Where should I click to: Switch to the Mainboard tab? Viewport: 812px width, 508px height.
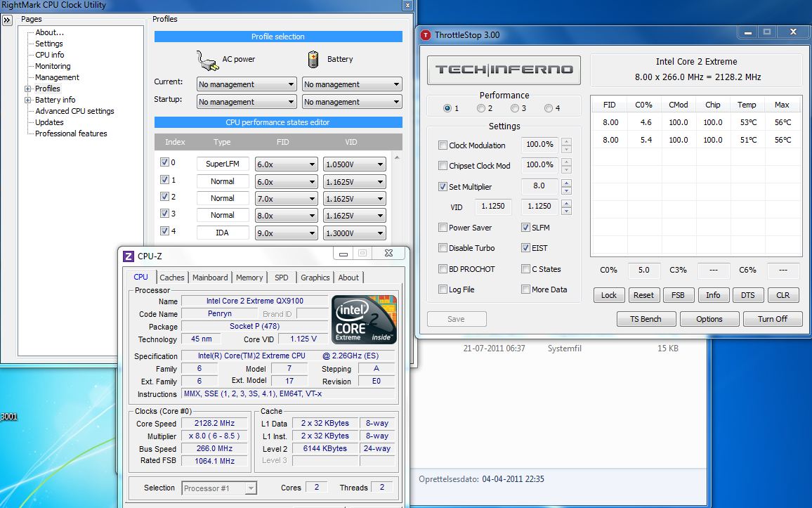pyautogui.click(x=210, y=278)
